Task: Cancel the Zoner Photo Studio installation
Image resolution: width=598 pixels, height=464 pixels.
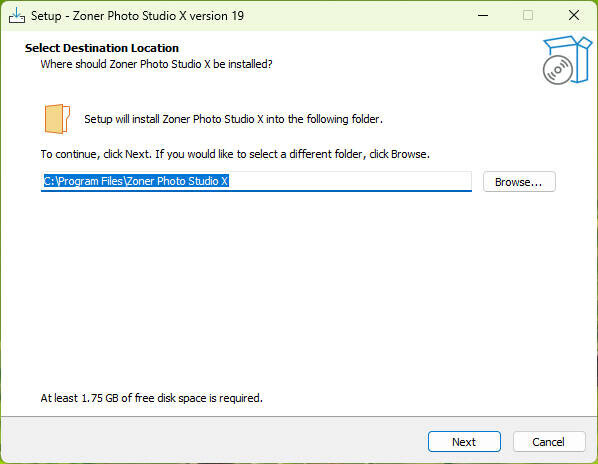Action: tap(548, 442)
